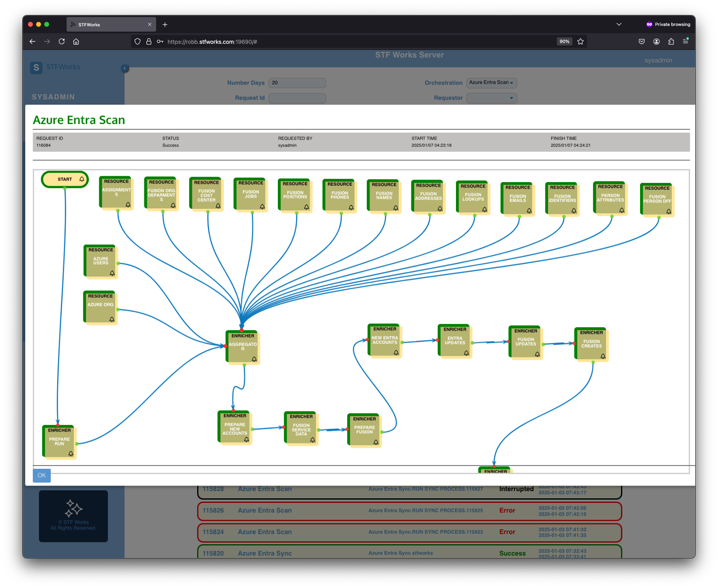
Task: Click bell icon on Fusion Person DFF node
Action: tap(669, 212)
